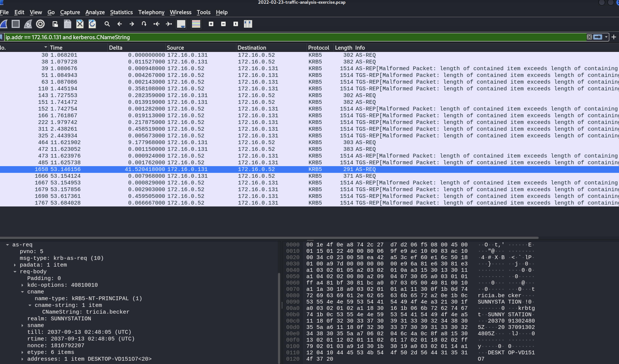The height and width of the screenshot is (364, 619).
Task: Toggle packet list colorization
Action: [196, 24]
